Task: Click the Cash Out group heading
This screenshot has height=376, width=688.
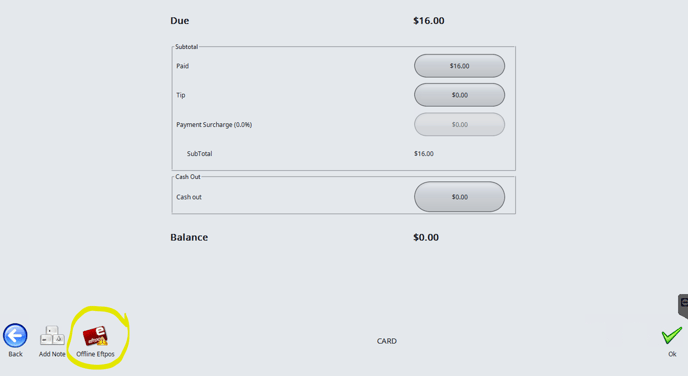Action: pos(188,177)
